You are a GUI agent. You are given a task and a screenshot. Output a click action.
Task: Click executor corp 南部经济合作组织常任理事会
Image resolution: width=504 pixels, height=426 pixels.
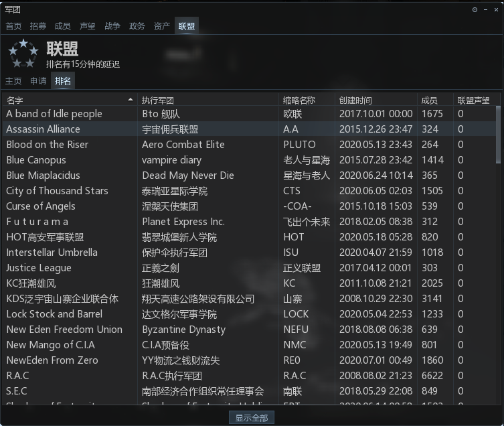click(x=203, y=391)
